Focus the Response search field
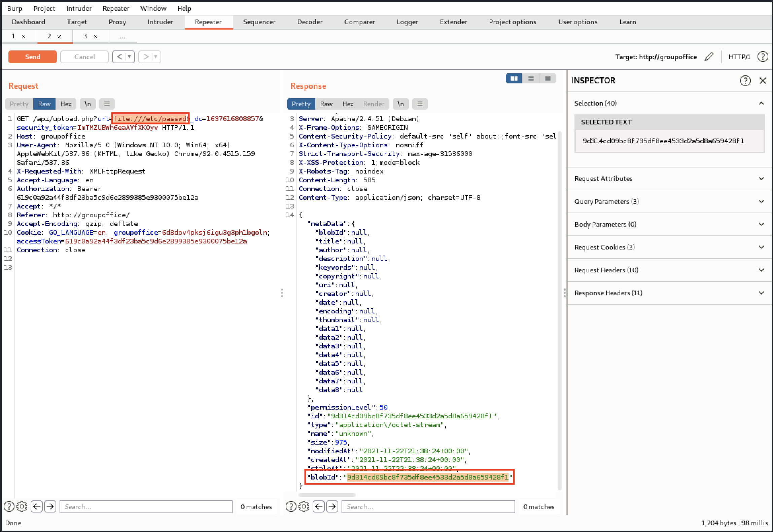 click(428, 506)
